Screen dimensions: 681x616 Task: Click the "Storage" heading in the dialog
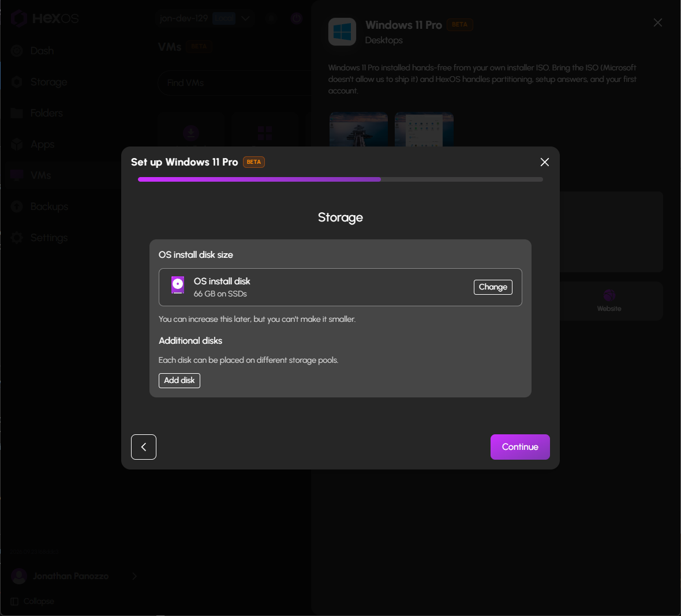[x=340, y=217]
